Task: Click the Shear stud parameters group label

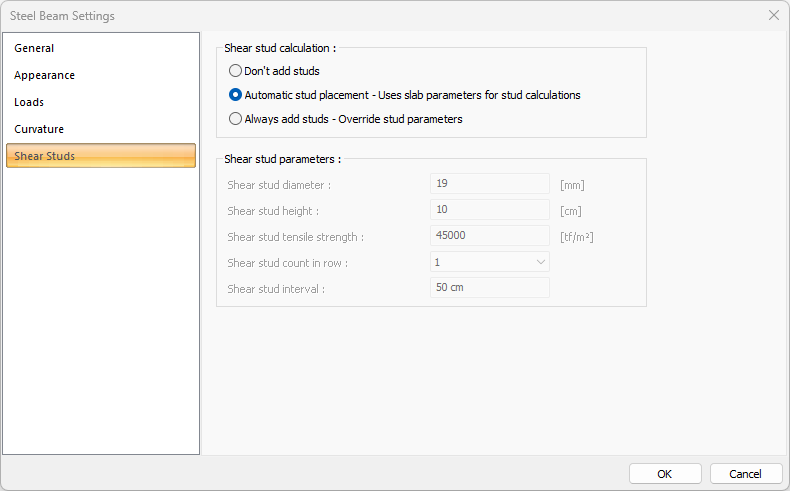Action: click(283, 158)
